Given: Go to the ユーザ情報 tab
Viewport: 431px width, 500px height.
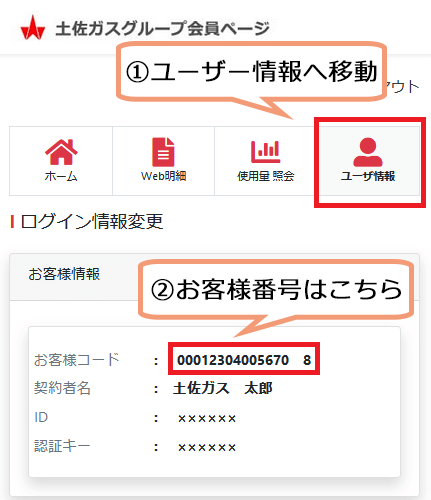Looking at the screenshot, I should pyautogui.click(x=368, y=161).
